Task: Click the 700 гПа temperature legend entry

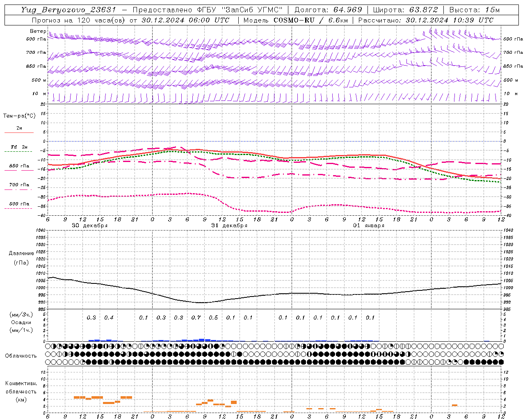Action: (x=19, y=185)
